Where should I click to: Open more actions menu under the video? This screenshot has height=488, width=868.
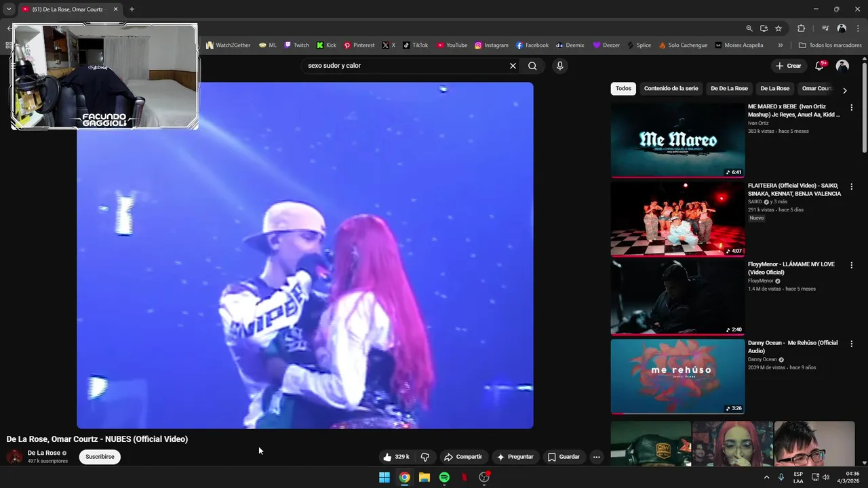[x=597, y=457]
